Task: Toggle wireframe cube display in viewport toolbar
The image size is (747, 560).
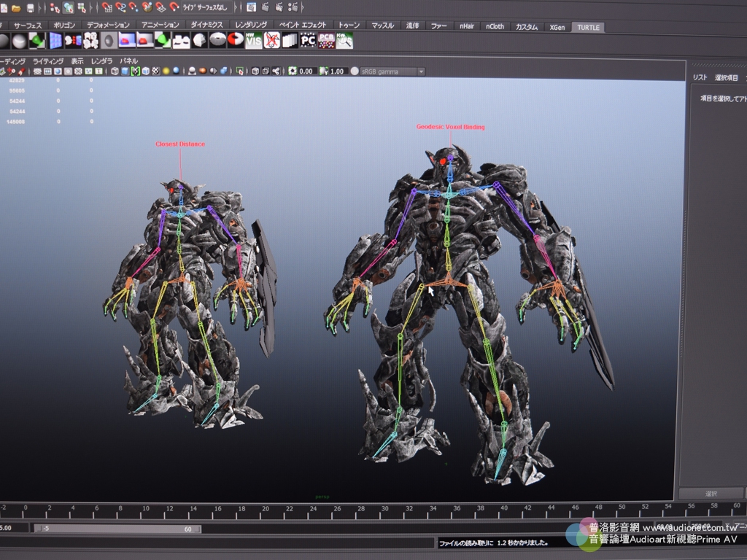Action: coord(115,71)
